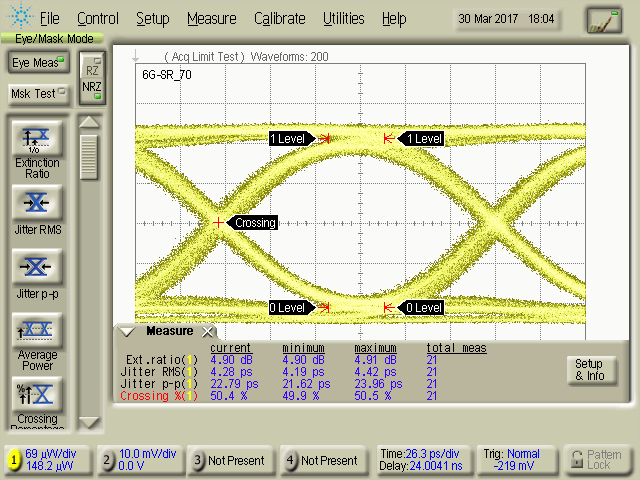
Task: Click the waveform display icon at top right
Action: point(604,20)
